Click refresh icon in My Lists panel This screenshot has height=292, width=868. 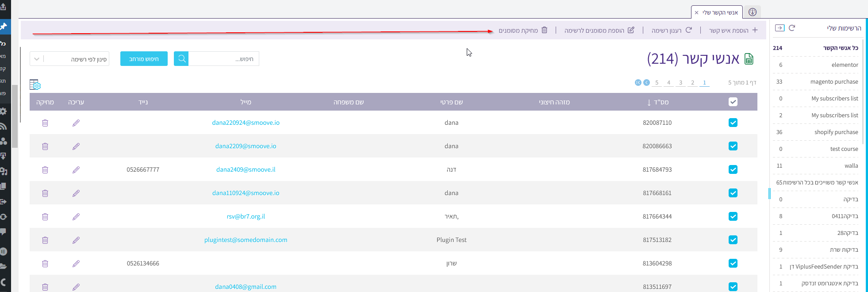pos(792,28)
